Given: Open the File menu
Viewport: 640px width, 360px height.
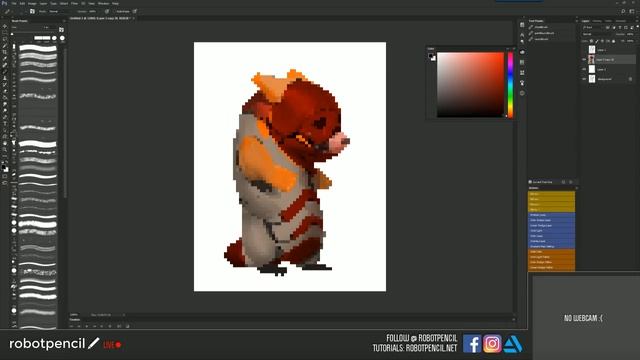Looking at the screenshot, I should [14, 4].
